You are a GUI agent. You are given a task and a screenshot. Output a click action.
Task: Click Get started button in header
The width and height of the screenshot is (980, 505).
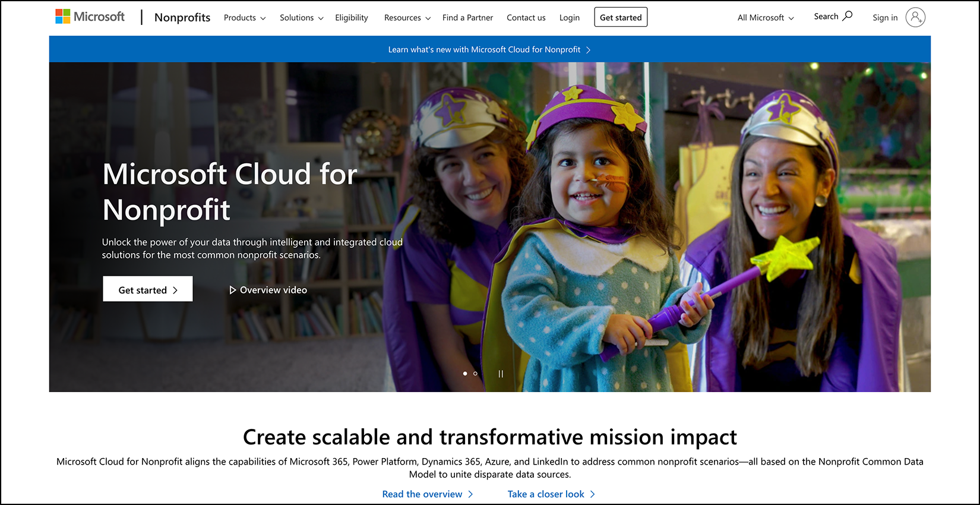coord(621,17)
